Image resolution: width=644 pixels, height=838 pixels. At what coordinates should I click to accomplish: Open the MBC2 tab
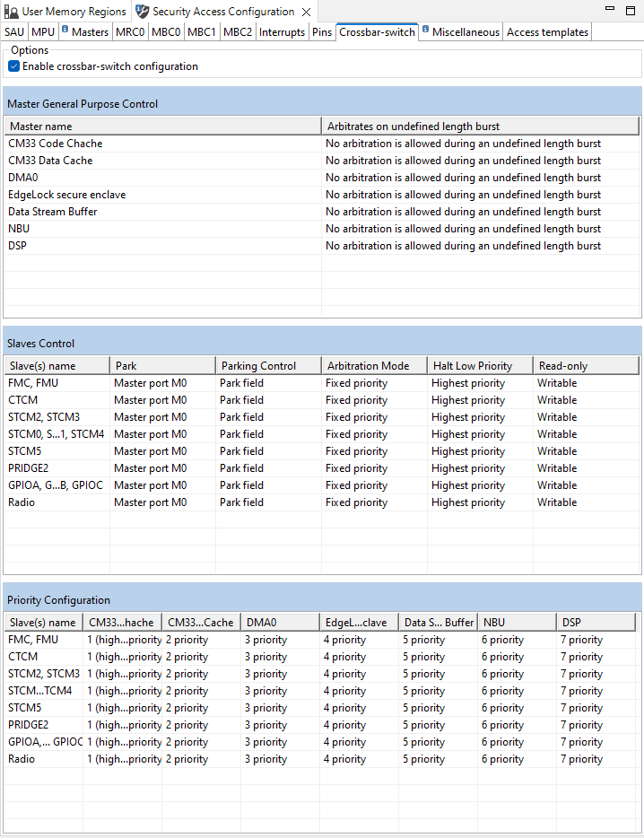238,32
